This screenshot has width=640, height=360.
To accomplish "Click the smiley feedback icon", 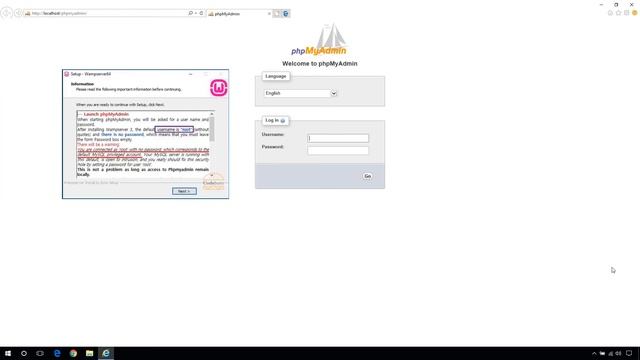I will point(635,13).
